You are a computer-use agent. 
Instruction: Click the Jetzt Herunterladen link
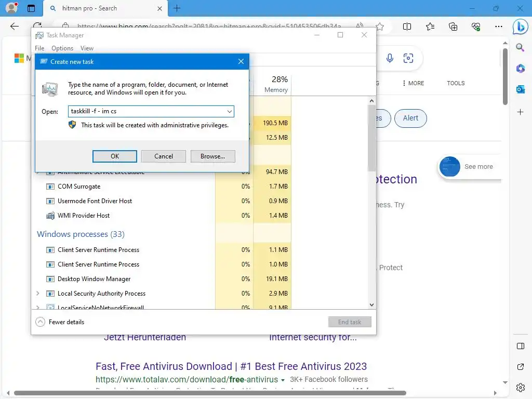(x=145, y=337)
